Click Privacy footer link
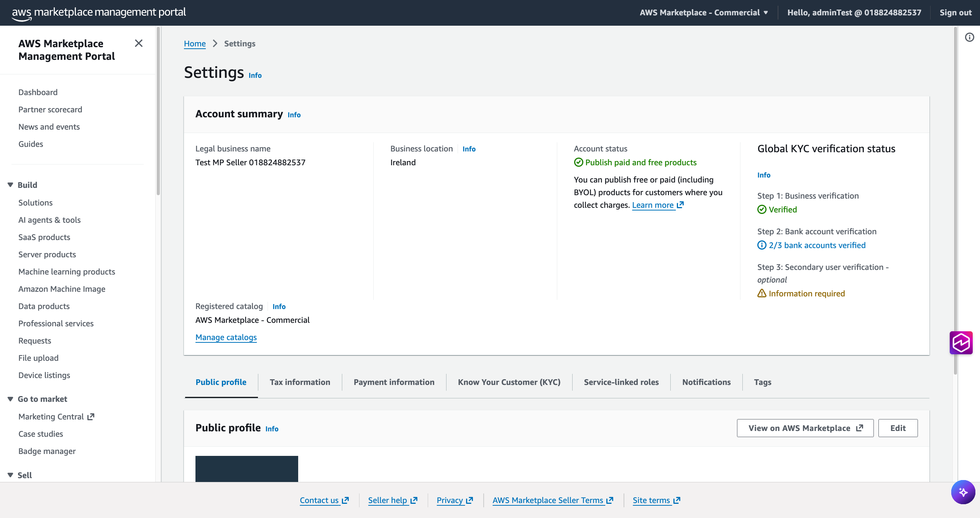This screenshot has height=518, width=980. [x=455, y=500]
